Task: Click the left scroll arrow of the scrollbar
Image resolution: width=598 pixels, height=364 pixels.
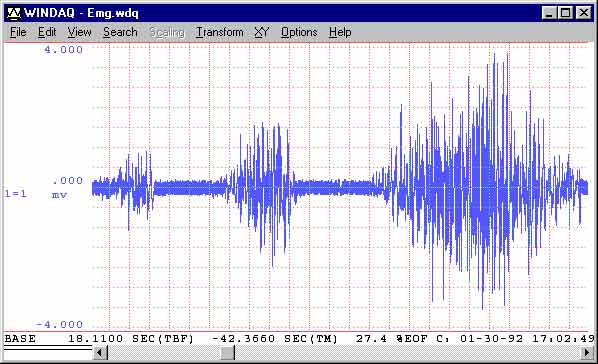Action: click(x=100, y=353)
